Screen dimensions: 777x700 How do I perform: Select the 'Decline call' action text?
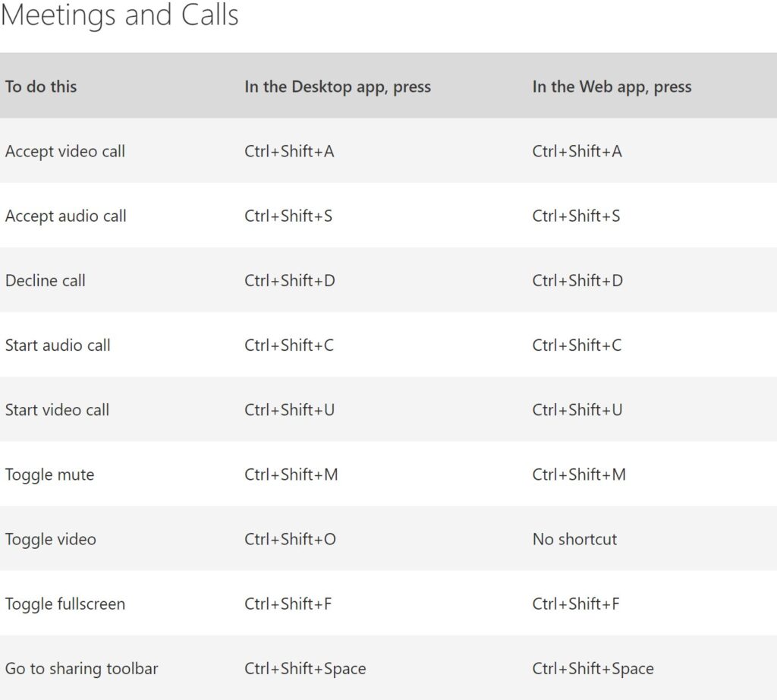tap(46, 281)
